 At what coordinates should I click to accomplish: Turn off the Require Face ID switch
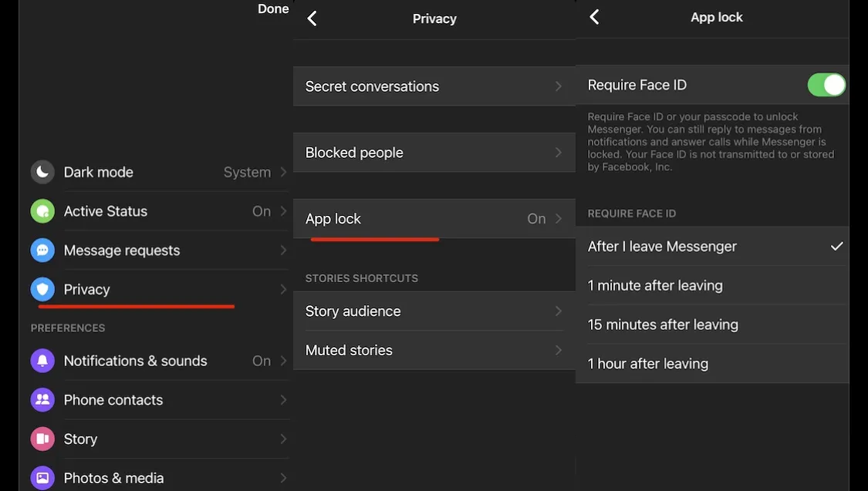coord(826,85)
